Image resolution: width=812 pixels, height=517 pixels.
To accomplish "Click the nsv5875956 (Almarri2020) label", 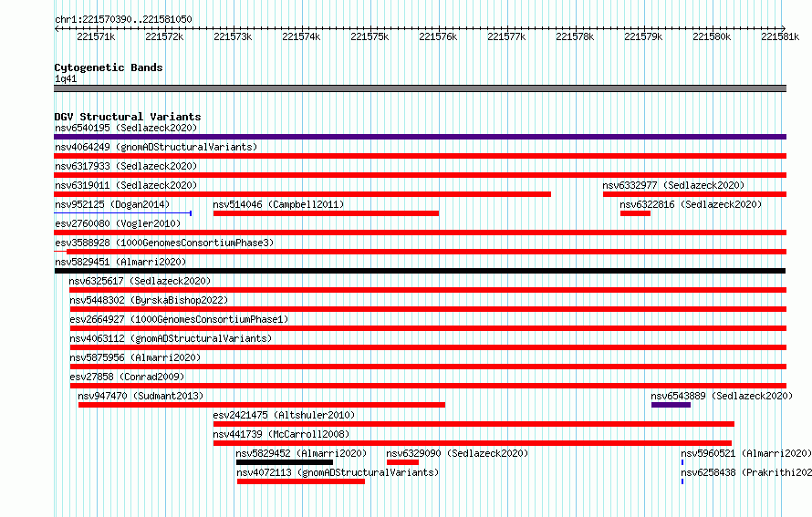I will coord(135,357).
